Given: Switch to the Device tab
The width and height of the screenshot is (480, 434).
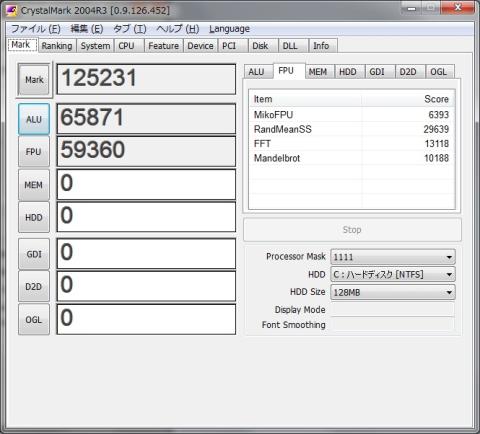Looking at the screenshot, I should (x=200, y=46).
